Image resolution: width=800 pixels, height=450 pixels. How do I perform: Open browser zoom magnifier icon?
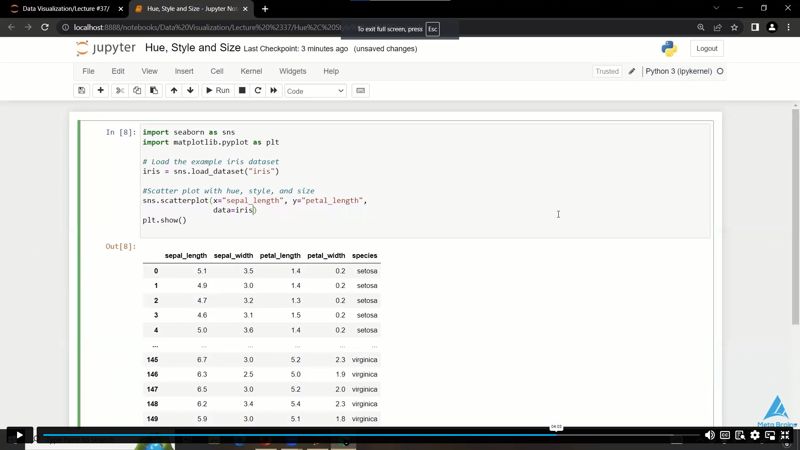click(701, 28)
